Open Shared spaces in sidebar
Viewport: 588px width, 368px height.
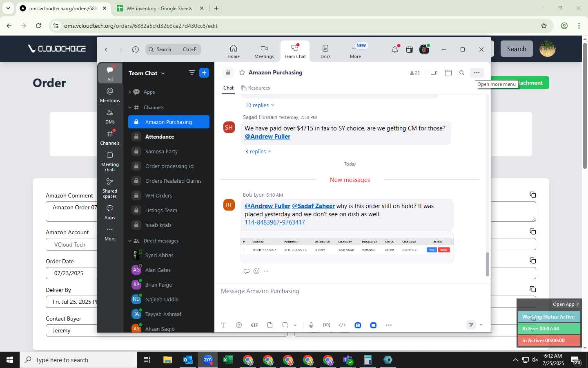(x=110, y=188)
